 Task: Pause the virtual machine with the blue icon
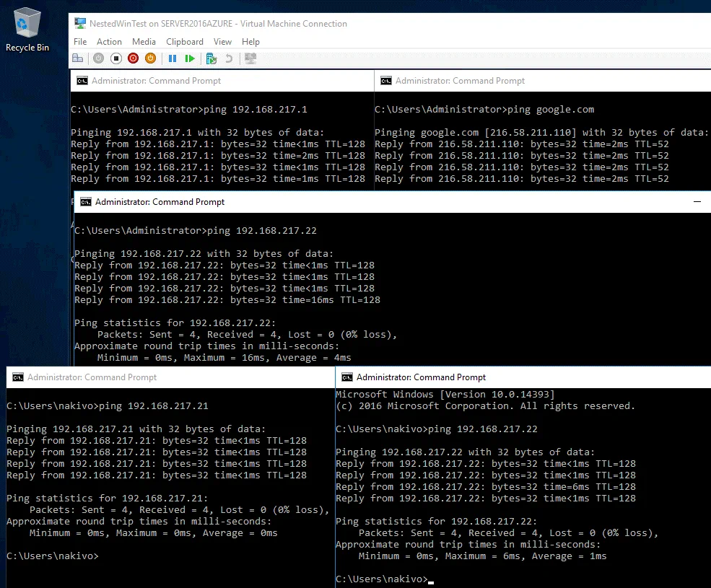point(173,58)
